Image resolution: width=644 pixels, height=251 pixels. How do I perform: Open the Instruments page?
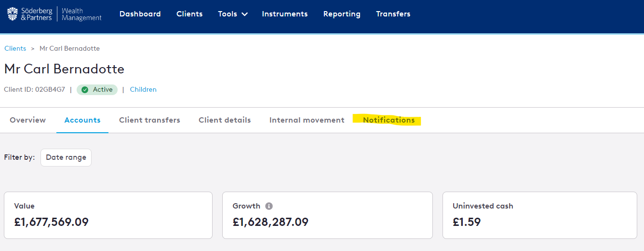coord(285,14)
